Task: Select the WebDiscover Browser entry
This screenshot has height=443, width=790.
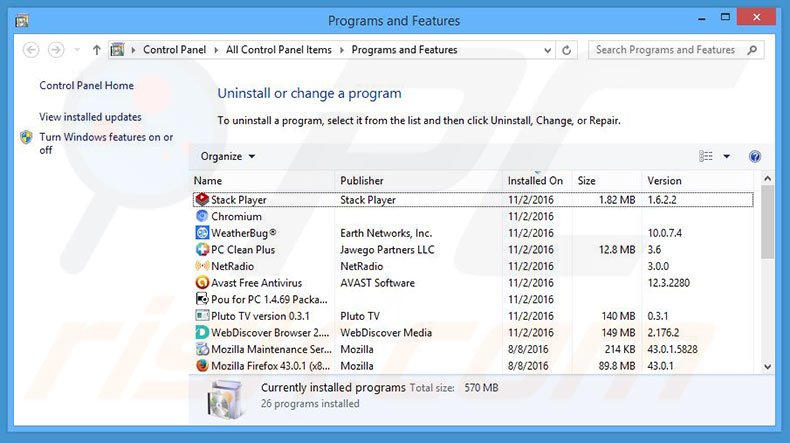Action: (270, 333)
